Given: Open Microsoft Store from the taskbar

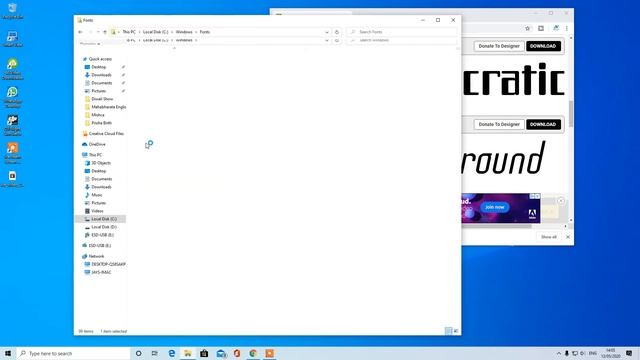Looking at the screenshot, I should (204, 353).
